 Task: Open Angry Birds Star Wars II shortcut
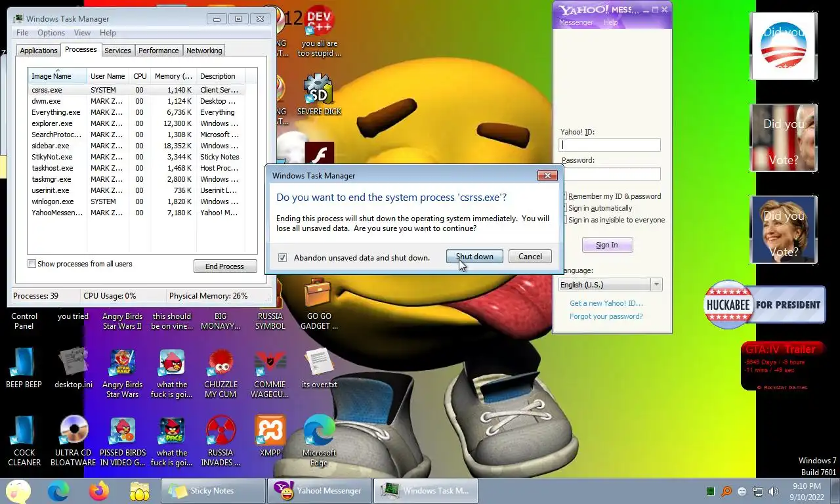(122, 320)
